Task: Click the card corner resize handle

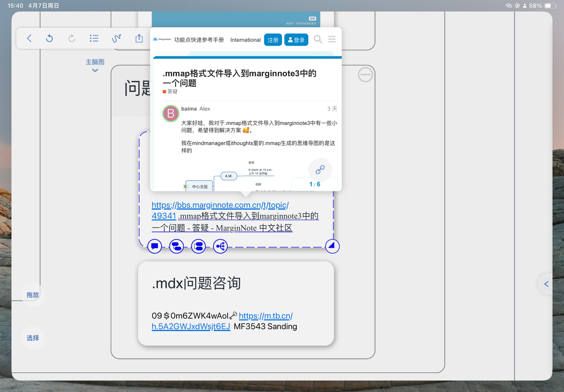Action: (332, 246)
